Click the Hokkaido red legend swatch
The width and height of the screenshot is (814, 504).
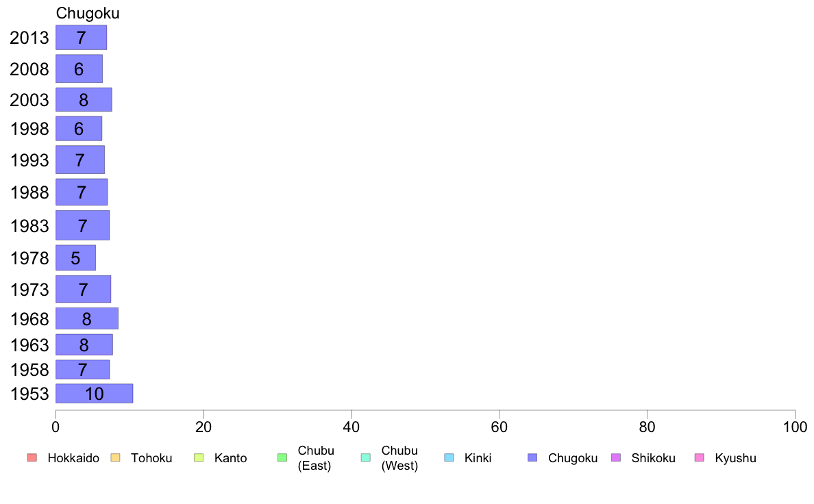click(x=32, y=457)
